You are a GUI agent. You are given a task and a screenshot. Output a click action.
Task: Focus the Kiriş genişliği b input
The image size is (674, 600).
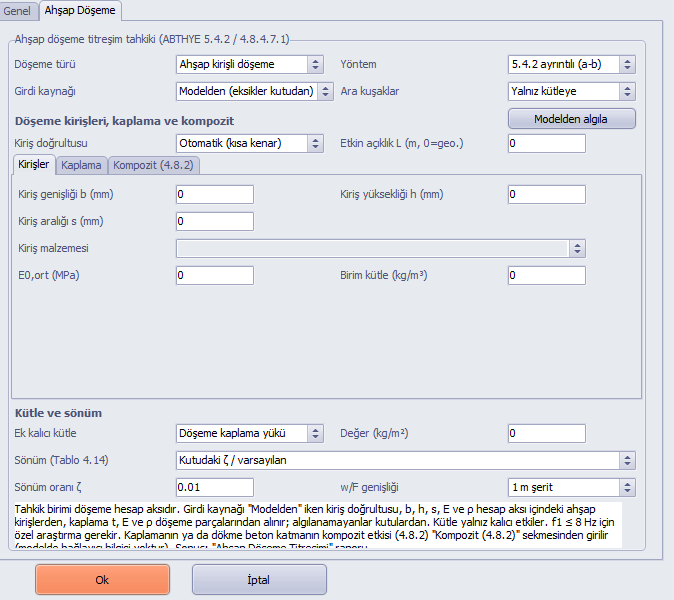point(214,194)
